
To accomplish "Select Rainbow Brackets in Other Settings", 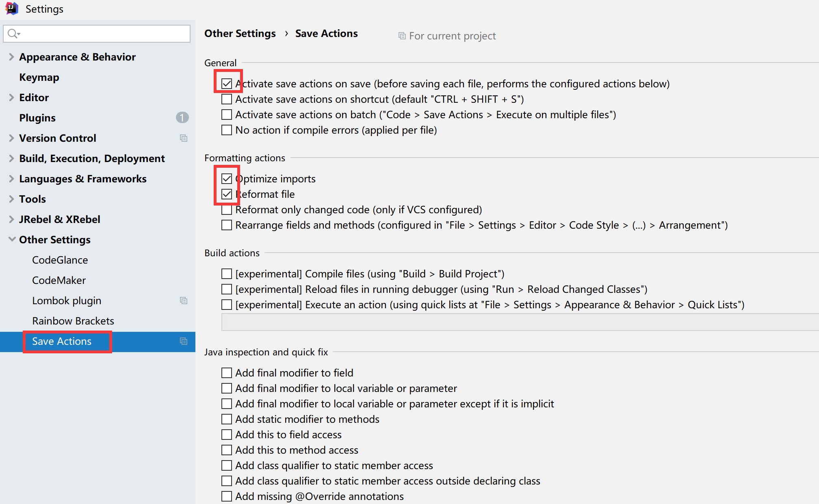I will [x=73, y=321].
